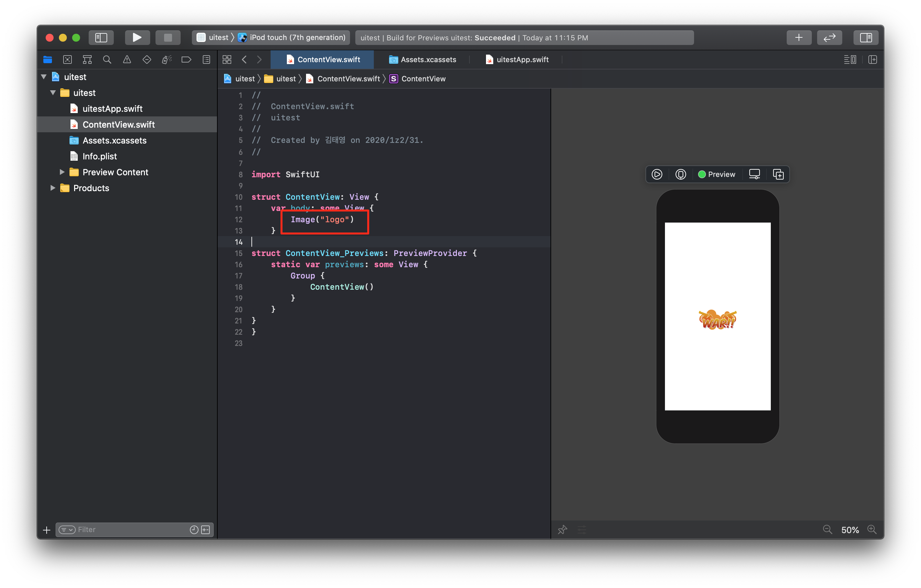Select iPod touch (7th generation) destination
Viewport: 921px width, 588px height.
[297, 37]
